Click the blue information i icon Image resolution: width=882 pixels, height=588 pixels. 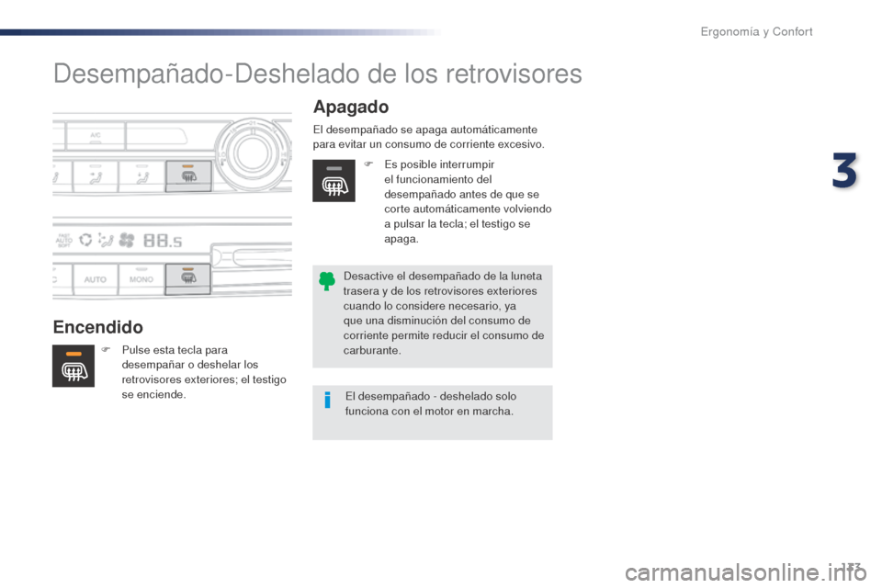click(x=327, y=400)
